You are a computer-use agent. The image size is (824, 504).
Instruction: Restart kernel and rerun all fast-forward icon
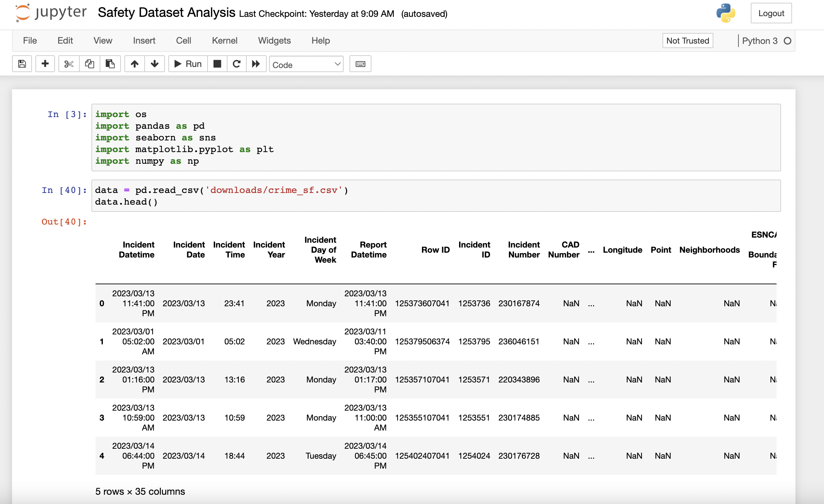click(x=256, y=64)
